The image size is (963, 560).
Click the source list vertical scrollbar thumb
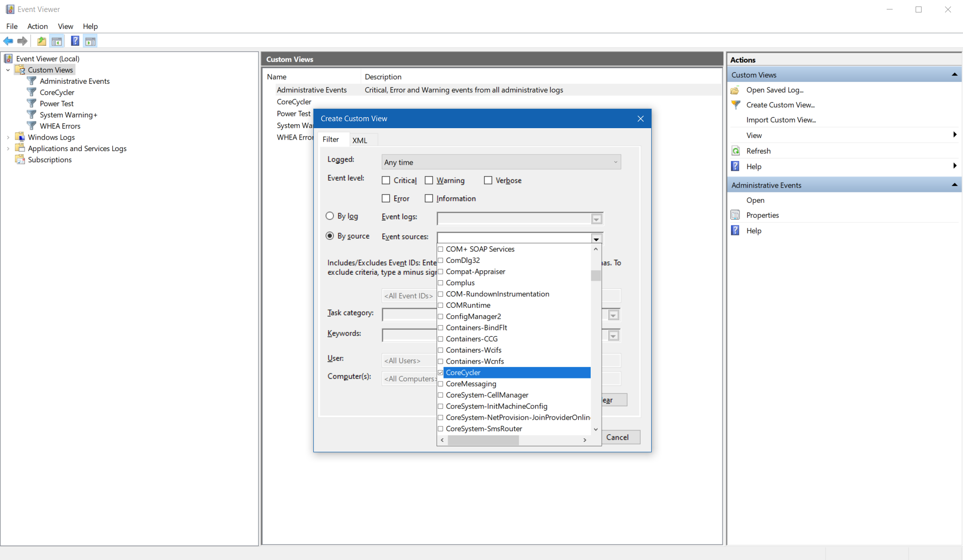point(596,275)
